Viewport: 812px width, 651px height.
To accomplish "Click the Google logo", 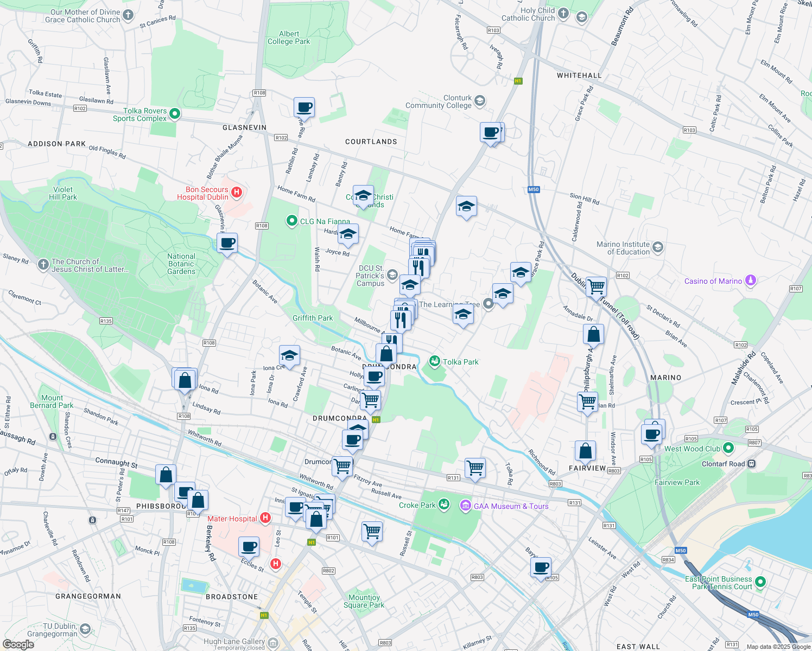I will 18,644.
